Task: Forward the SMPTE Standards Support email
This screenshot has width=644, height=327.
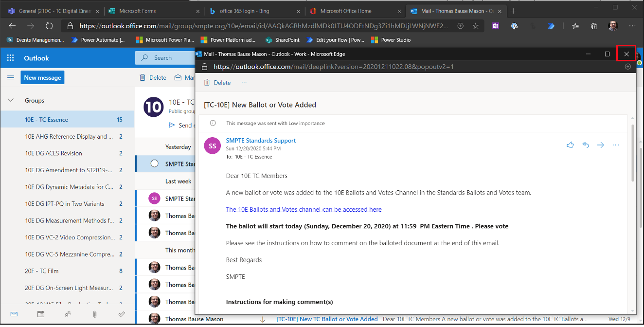Action: 600,145
